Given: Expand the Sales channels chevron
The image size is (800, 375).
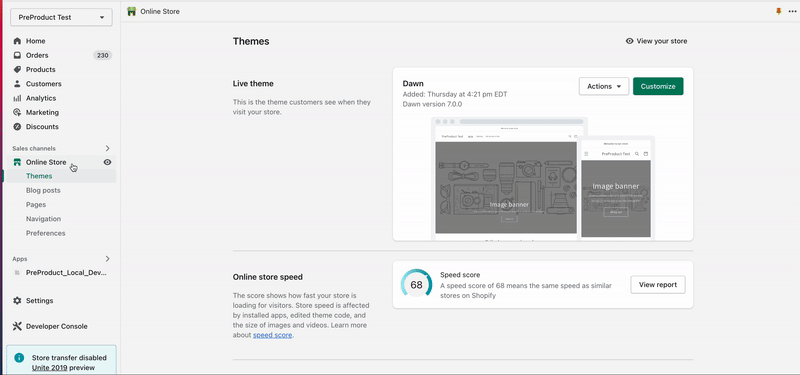Looking at the screenshot, I should point(107,148).
